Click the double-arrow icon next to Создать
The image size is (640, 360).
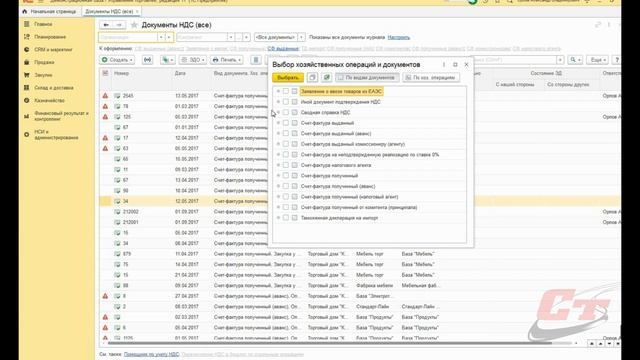click(x=147, y=60)
